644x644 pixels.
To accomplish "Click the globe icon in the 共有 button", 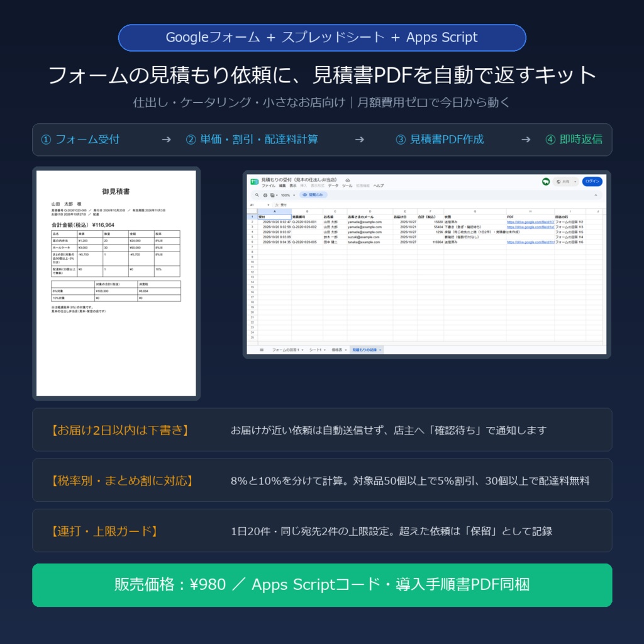I will click(558, 182).
